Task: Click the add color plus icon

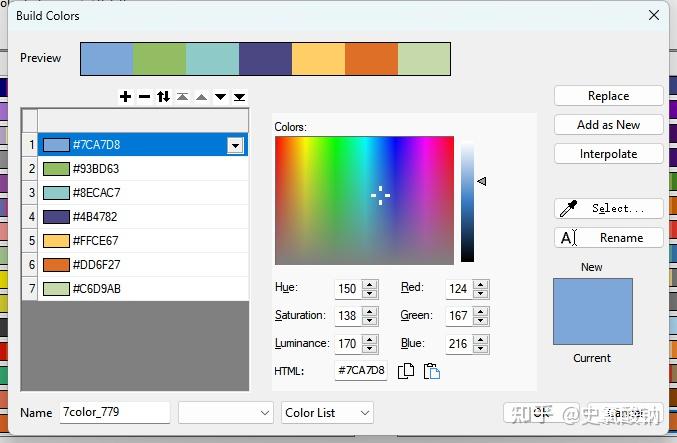Action: (125, 97)
